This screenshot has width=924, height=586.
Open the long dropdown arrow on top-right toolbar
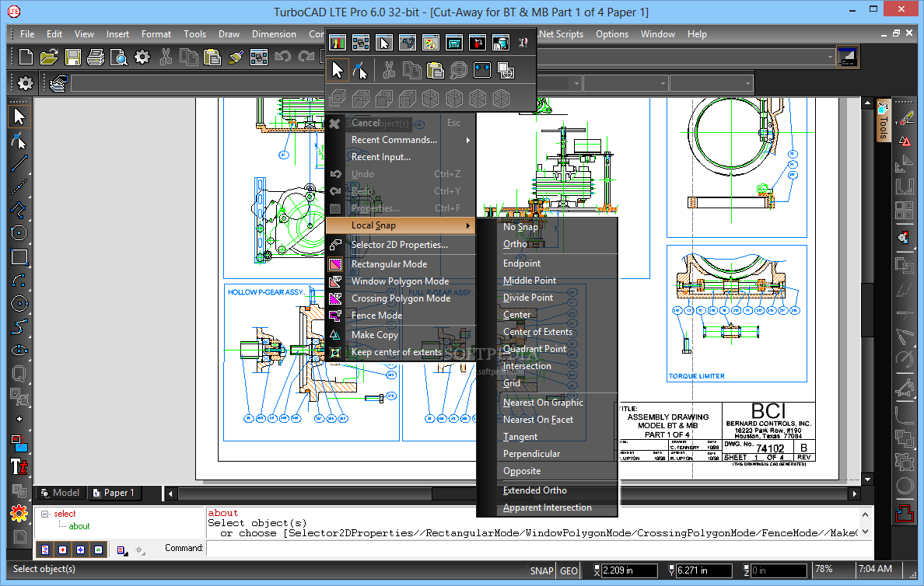click(830, 58)
